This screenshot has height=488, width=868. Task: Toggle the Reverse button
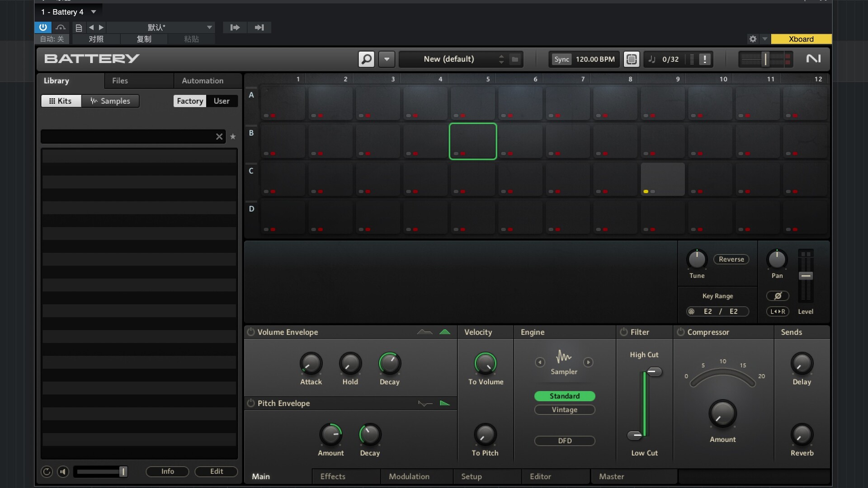731,259
